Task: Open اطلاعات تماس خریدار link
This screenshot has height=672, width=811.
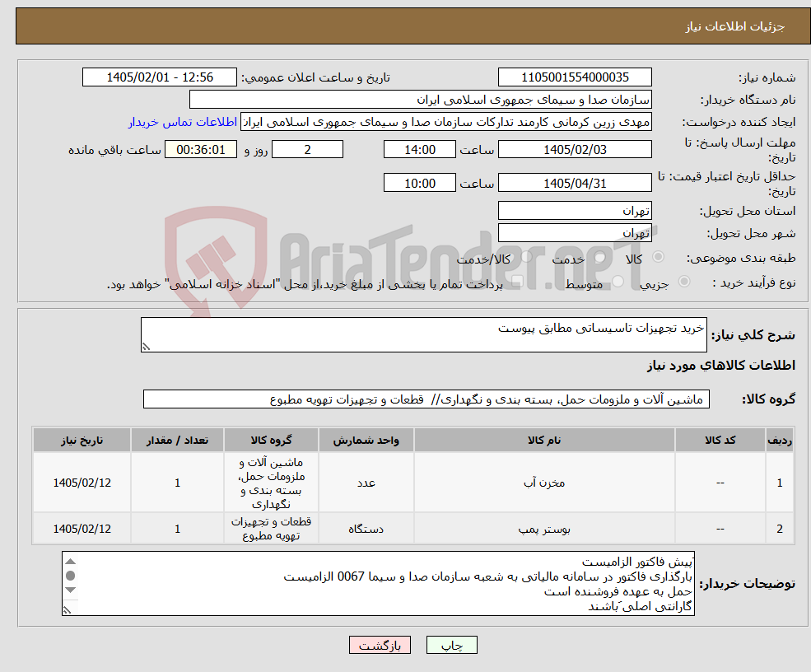Action: point(183,122)
